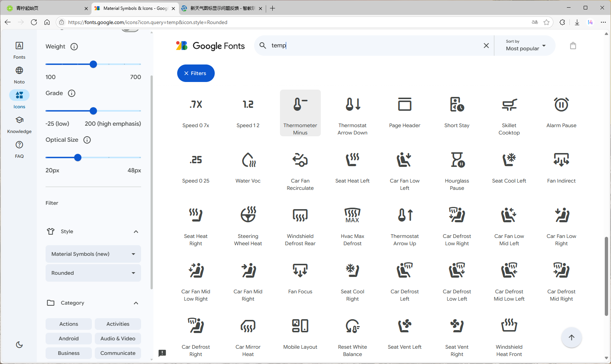This screenshot has width=611, height=364.
Task: Pick the Water Voc icon
Action: 248,168
